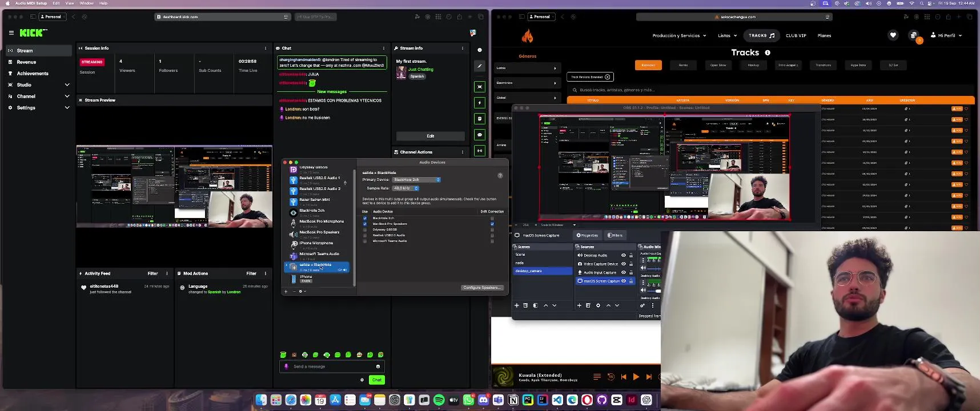Open Session Info panel options menu
980x411 pixels.
click(266, 48)
